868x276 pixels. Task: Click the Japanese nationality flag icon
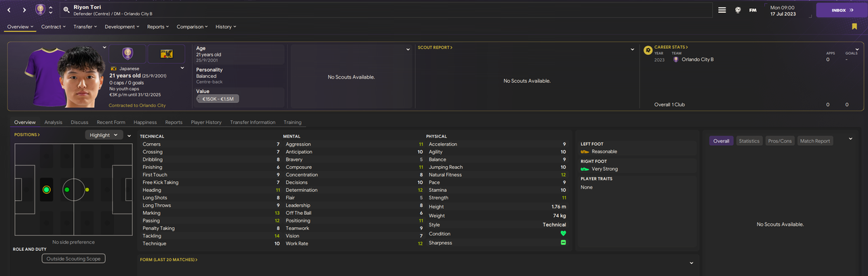coord(113,68)
